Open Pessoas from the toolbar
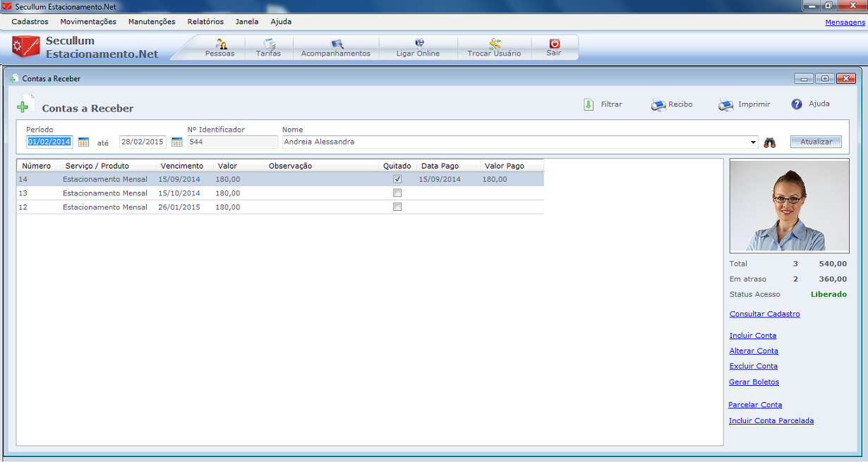Image resolution: width=868 pixels, height=462 pixels. [x=220, y=44]
